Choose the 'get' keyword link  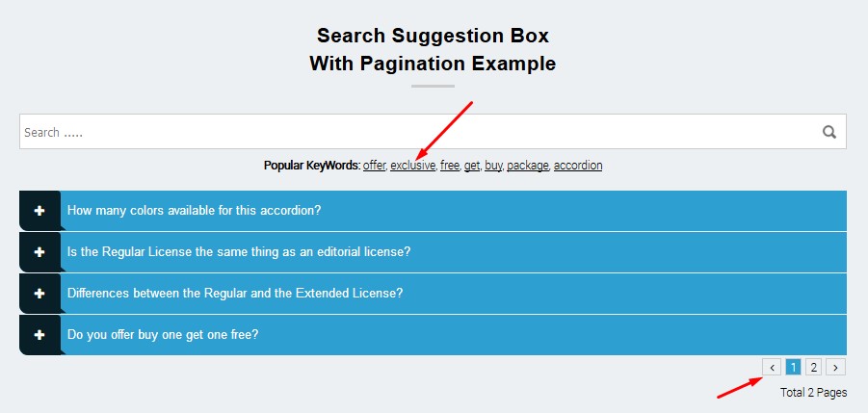pos(472,166)
